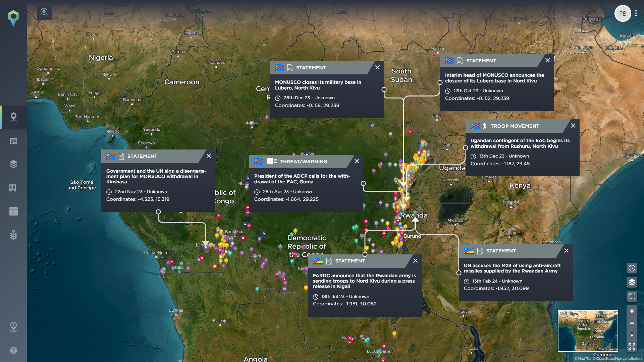The height and width of the screenshot is (362, 644).
Task: Click title 'FARDC announce that the Rwandan army'
Action: click(x=364, y=281)
